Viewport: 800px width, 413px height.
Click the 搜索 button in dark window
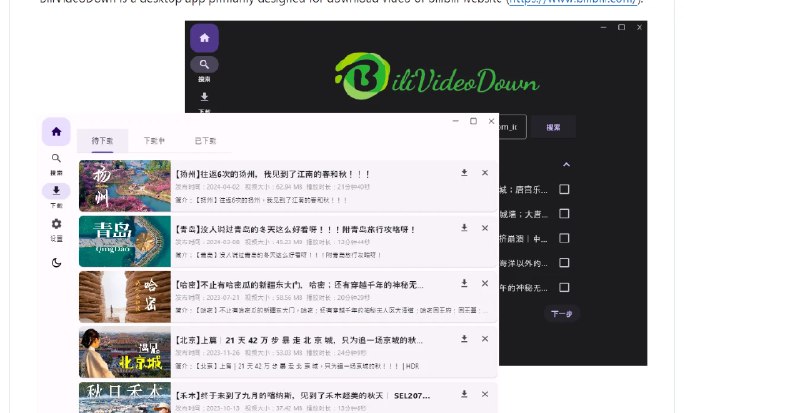click(554, 127)
